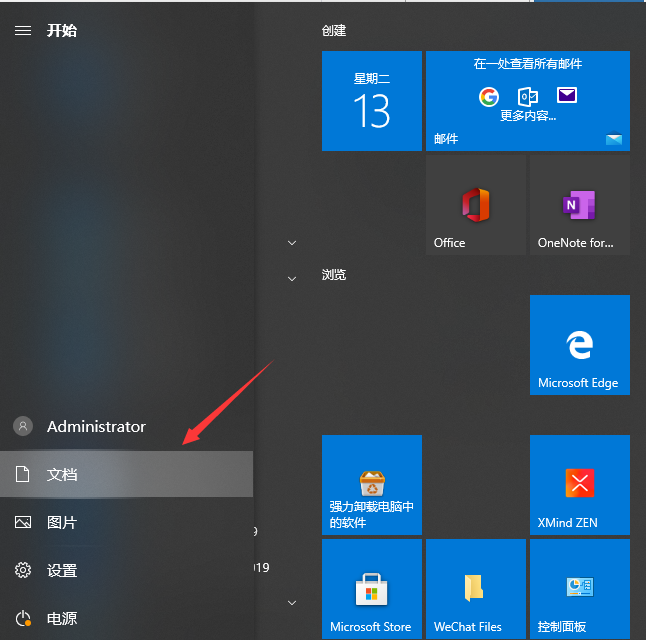Launch the XMind ZEN tile
Viewport: 646px width, 640px height.
pyautogui.click(x=579, y=485)
